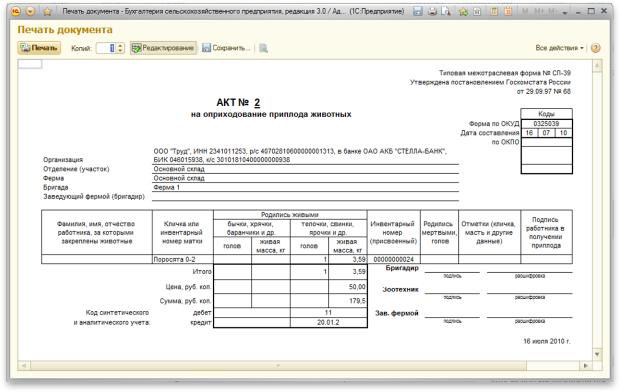This screenshot has width=620, height=392.
Task: Select the 'Коды' header cell
Action: pos(546,114)
